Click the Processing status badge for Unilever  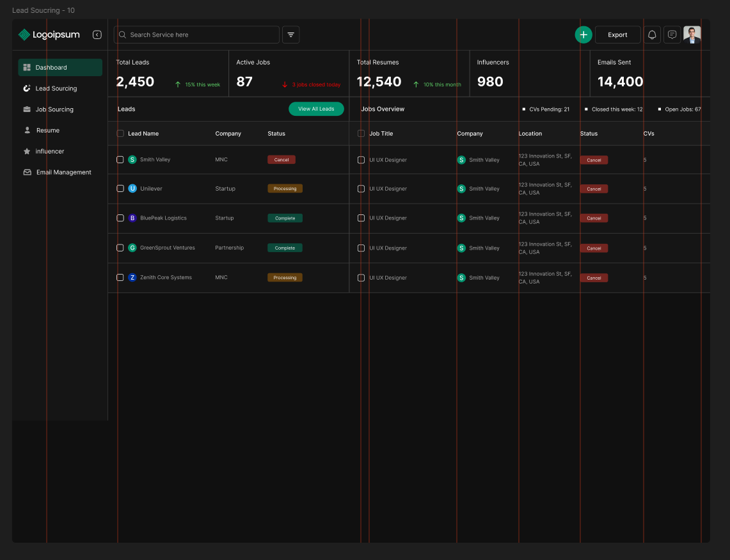pyautogui.click(x=285, y=189)
